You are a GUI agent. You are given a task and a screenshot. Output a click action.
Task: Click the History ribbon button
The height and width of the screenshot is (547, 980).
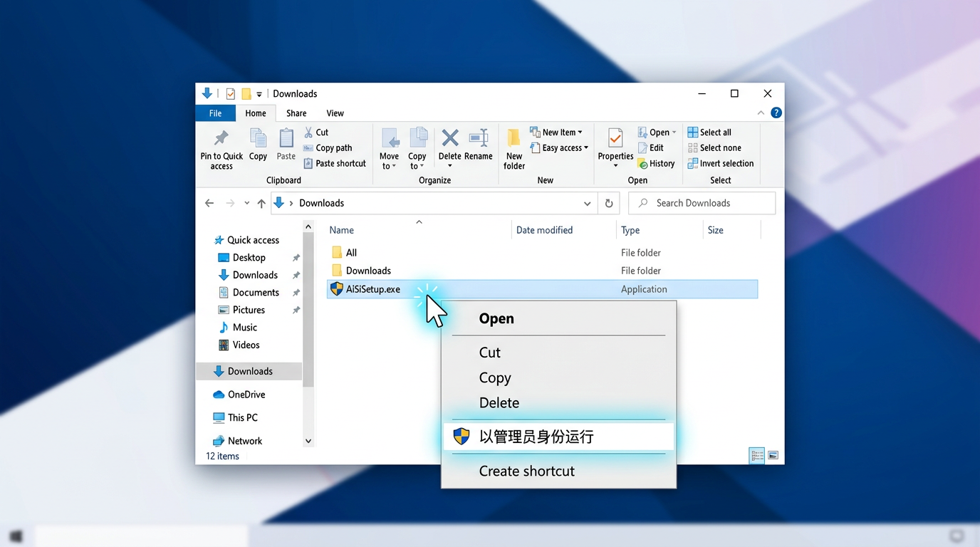656,164
